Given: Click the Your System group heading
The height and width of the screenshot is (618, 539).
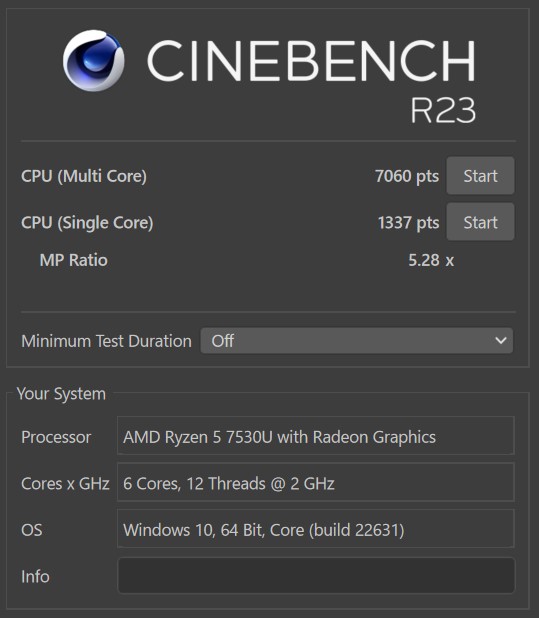Looking at the screenshot, I should pos(61,394).
